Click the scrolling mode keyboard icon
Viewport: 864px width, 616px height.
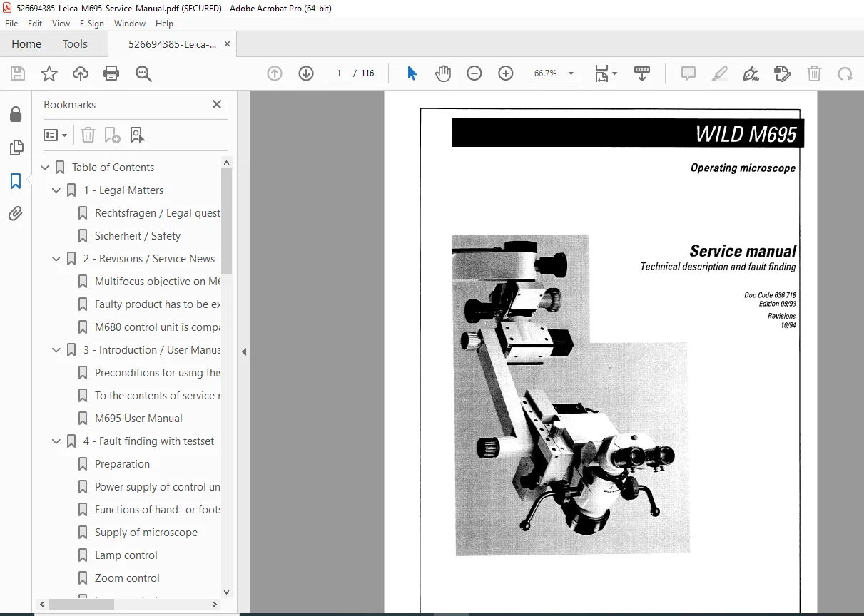642,73
